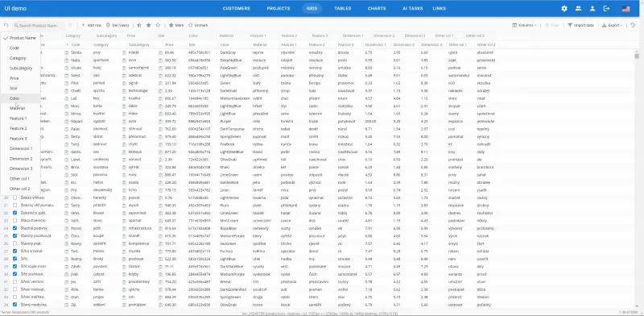Switch to the TABLES tab
Screen dimensions: 644x316
(x=343, y=8)
